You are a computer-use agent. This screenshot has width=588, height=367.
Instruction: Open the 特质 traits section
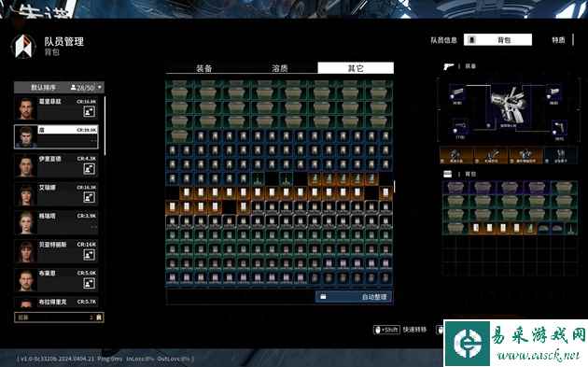(558, 40)
